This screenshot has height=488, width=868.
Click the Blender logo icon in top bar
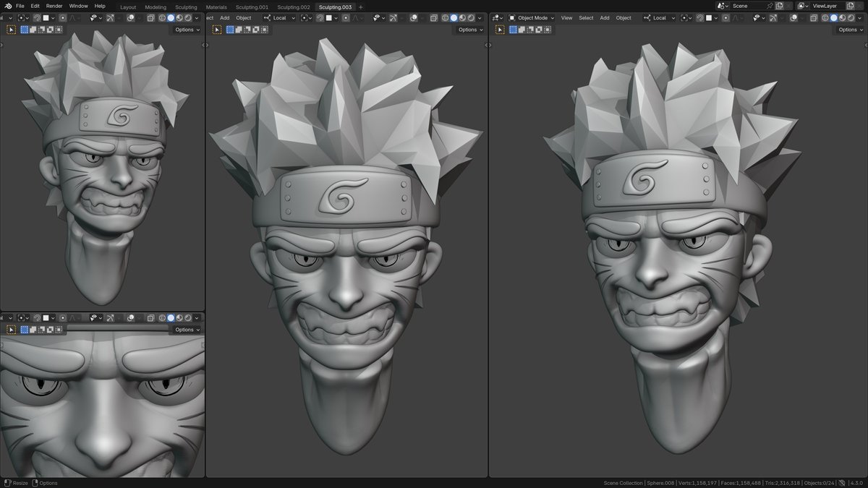pyautogui.click(x=8, y=6)
